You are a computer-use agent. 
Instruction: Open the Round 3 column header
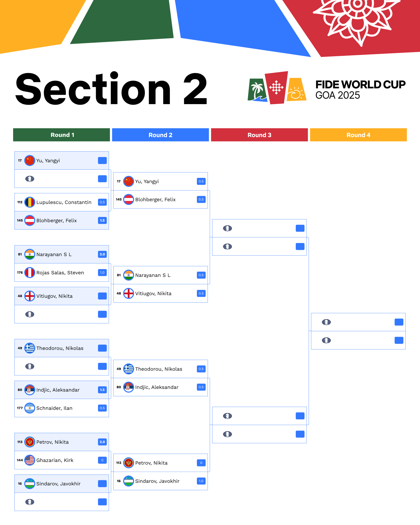259,135
